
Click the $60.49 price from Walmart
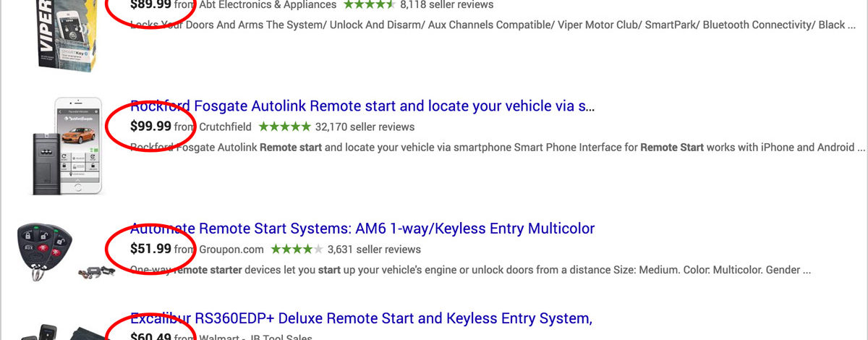pyautogui.click(x=150, y=336)
